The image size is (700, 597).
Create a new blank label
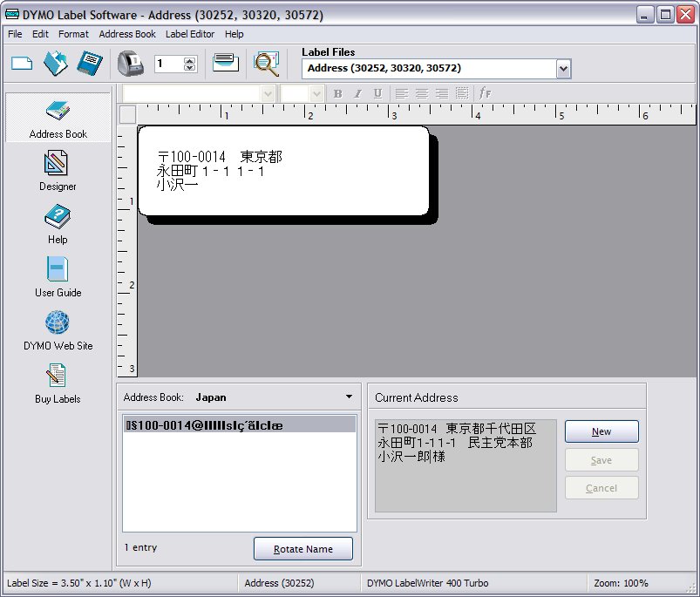coord(22,64)
